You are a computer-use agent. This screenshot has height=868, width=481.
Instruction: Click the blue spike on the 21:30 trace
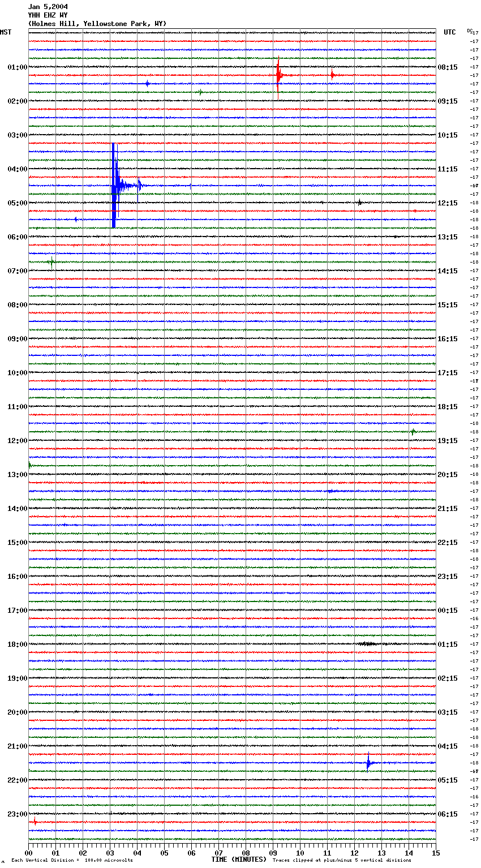pos(368,763)
